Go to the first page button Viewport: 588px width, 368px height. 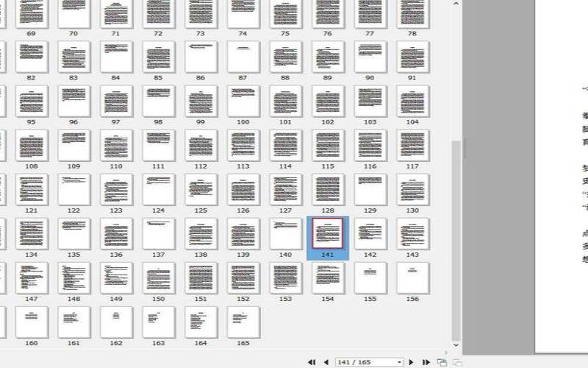pos(312,362)
